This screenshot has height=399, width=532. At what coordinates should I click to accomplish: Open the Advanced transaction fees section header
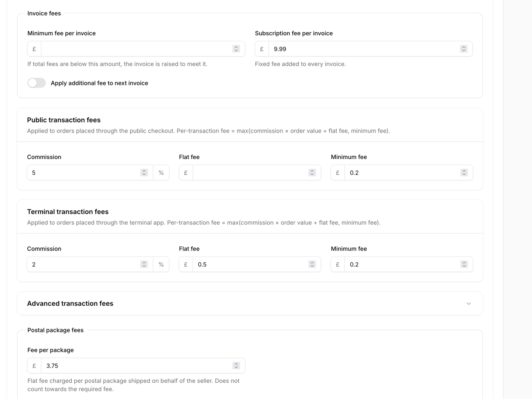pos(70,304)
